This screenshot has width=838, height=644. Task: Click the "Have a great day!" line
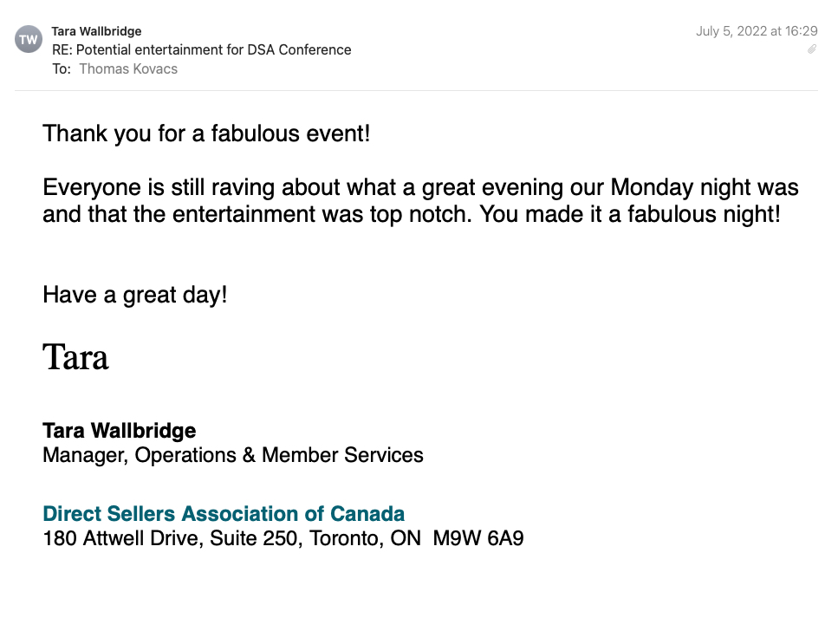[x=134, y=295]
